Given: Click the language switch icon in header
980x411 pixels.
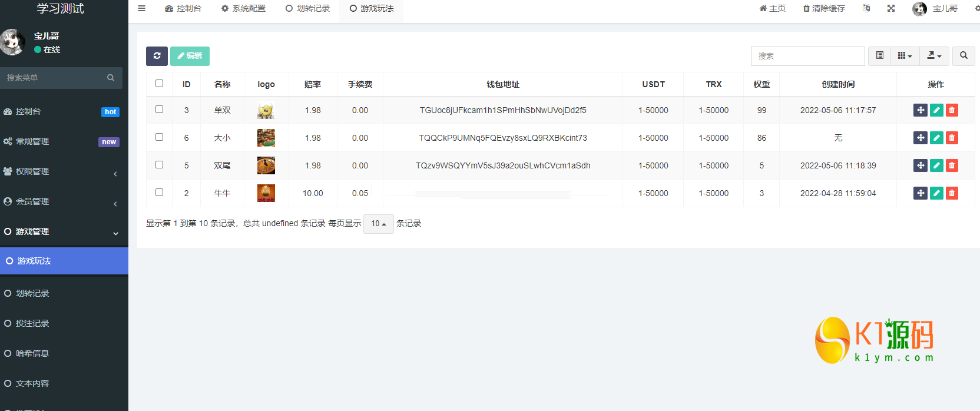Looking at the screenshot, I should (866, 8).
